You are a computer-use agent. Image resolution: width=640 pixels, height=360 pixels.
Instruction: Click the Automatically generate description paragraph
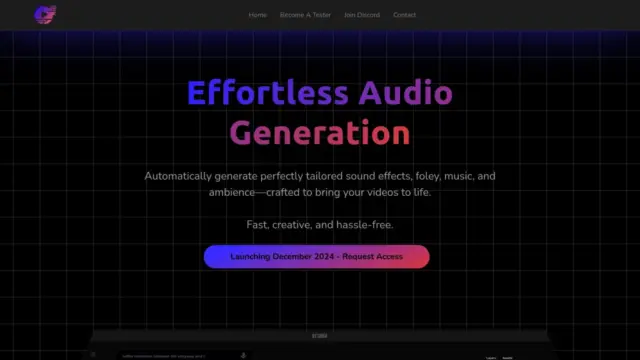pos(320,184)
